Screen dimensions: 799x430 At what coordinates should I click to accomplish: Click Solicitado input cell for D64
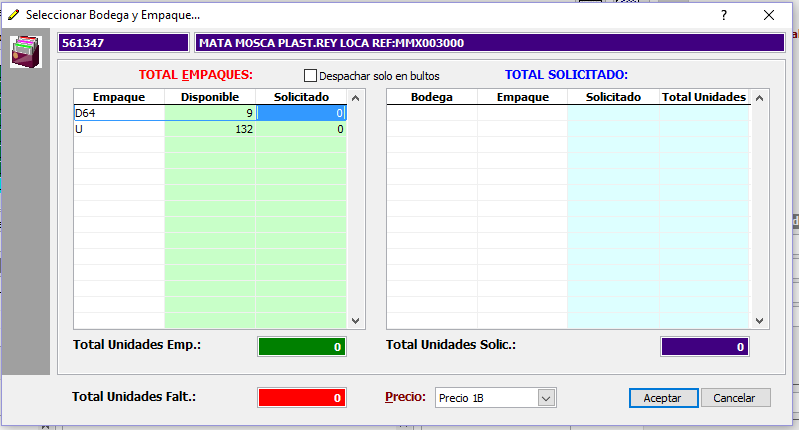[x=300, y=114]
